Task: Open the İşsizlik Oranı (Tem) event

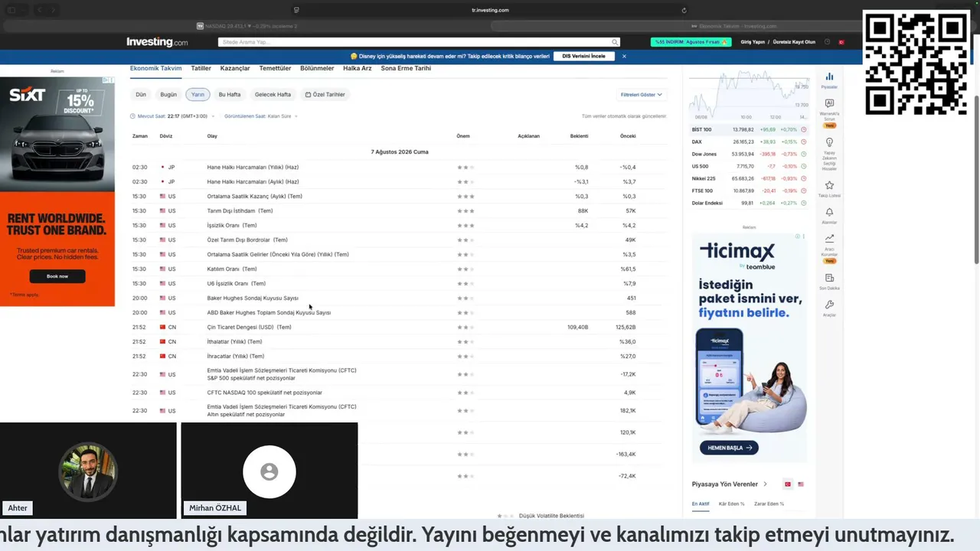Action: point(232,226)
